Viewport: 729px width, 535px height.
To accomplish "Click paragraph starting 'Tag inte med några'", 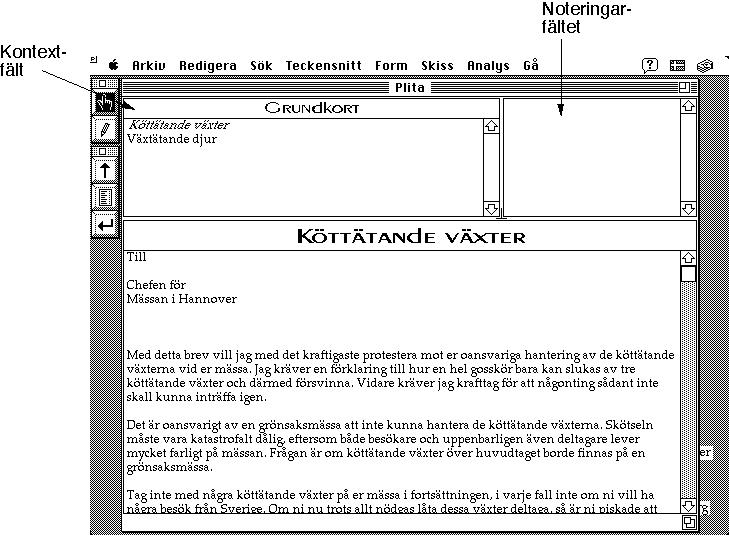I will pos(391,502).
